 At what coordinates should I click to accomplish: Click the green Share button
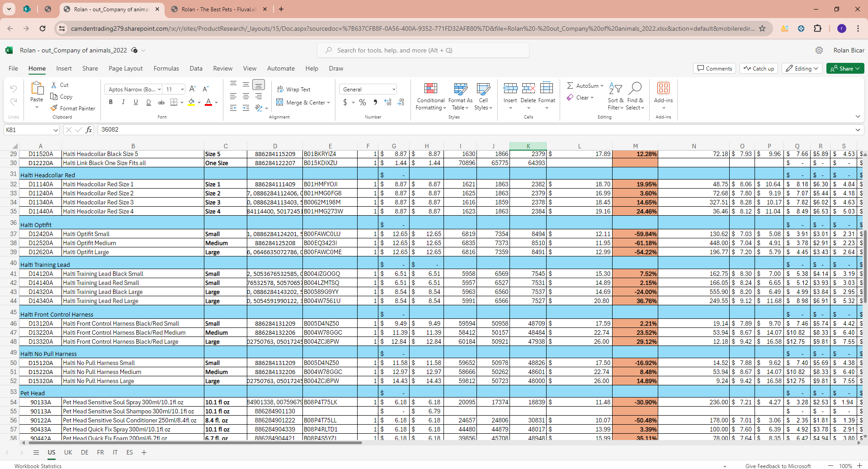845,68
